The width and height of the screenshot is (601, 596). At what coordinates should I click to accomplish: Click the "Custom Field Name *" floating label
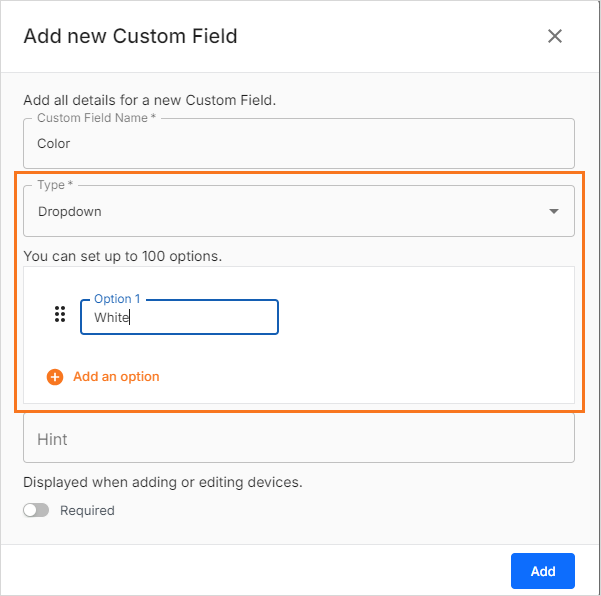pos(96,119)
